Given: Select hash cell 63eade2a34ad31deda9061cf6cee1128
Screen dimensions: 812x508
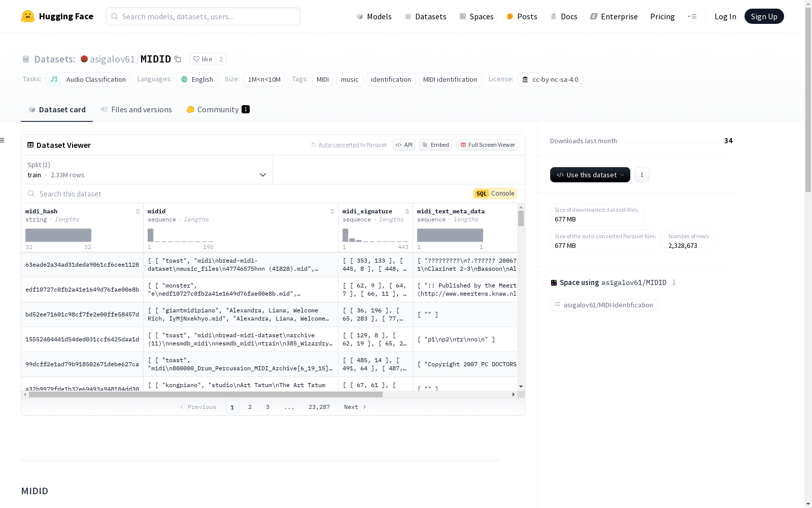Looking at the screenshot, I should point(82,265).
